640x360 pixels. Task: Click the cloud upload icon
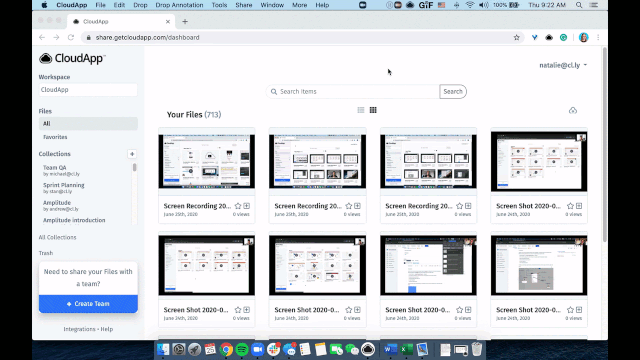pyautogui.click(x=573, y=111)
